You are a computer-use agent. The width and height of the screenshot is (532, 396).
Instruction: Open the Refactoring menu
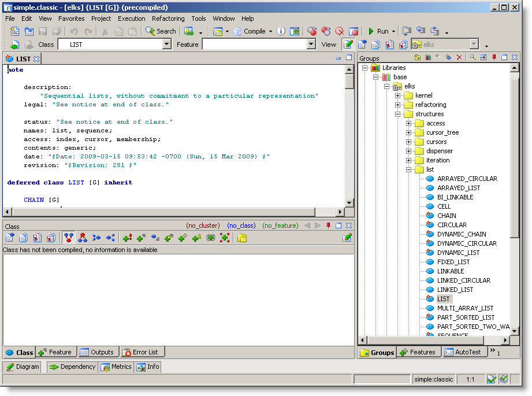[x=168, y=18]
